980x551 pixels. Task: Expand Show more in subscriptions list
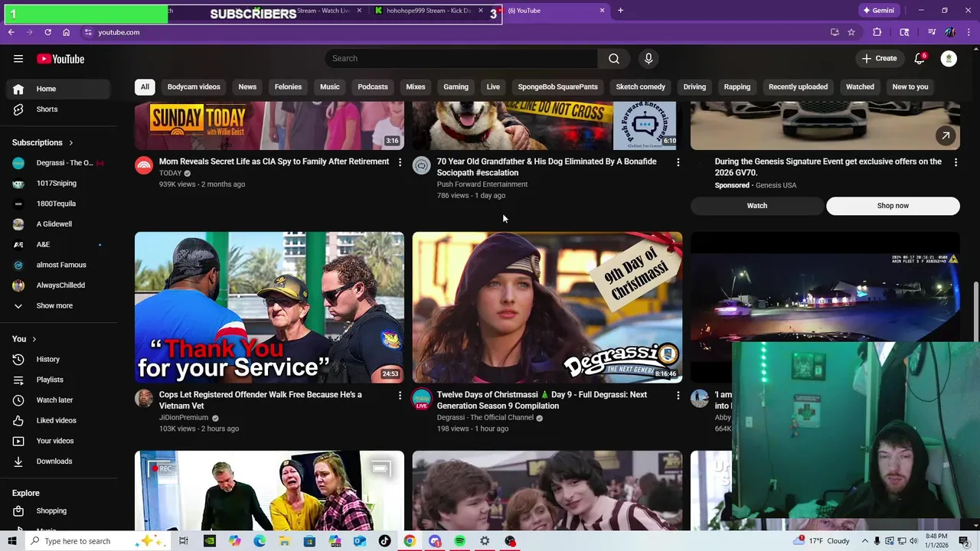point(59,305)
